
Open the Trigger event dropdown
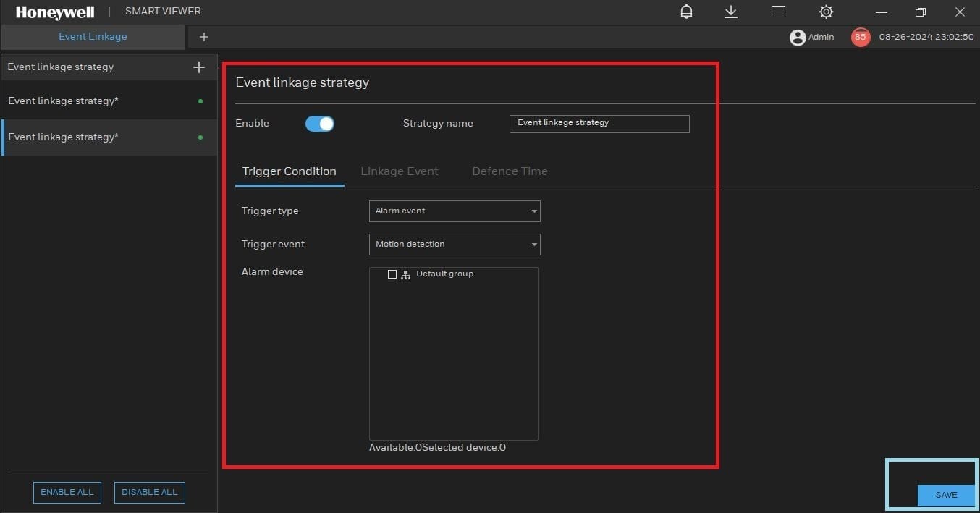point(454,244)
